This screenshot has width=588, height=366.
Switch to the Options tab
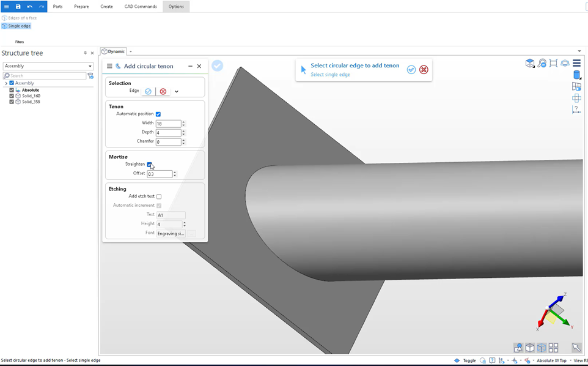[x=176, y=6]
